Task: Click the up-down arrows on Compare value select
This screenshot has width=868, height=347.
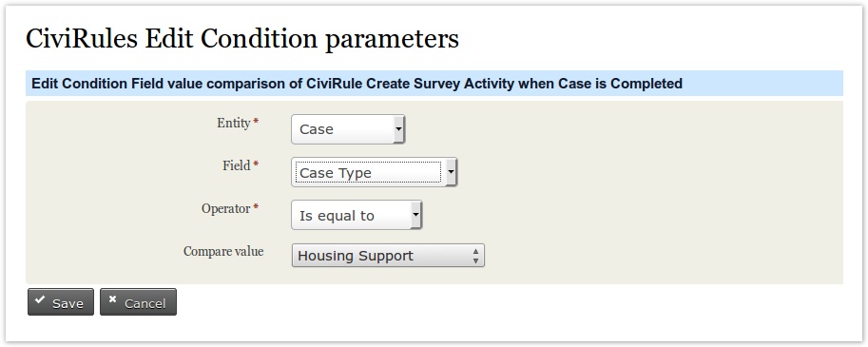Action: (475, 256)
